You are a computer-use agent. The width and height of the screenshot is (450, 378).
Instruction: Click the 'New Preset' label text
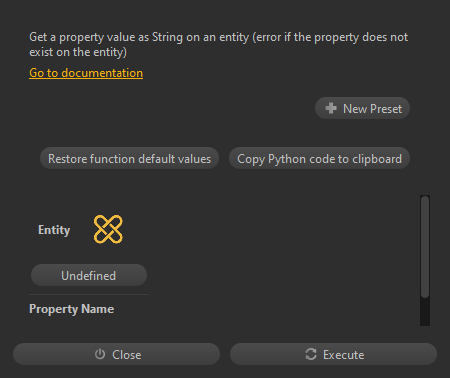coord(372,109)
